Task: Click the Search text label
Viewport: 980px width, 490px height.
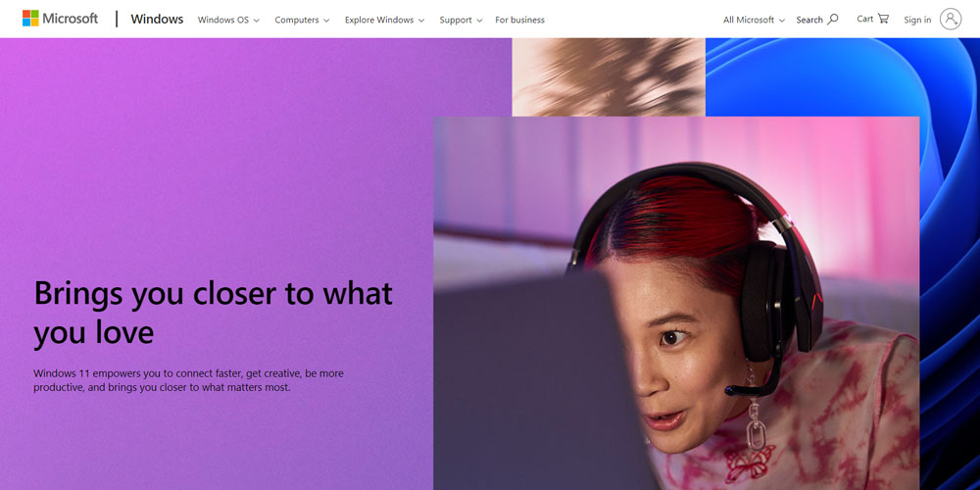Action: pyautogui.click(x=809, y=20)
